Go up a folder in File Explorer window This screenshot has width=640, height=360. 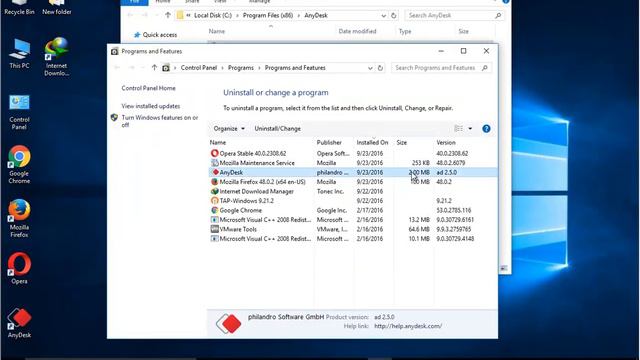[x=168, y=16]
